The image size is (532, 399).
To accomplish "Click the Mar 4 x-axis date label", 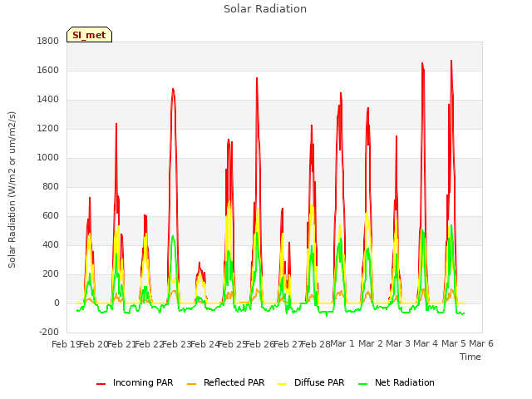I will point(426,343).
